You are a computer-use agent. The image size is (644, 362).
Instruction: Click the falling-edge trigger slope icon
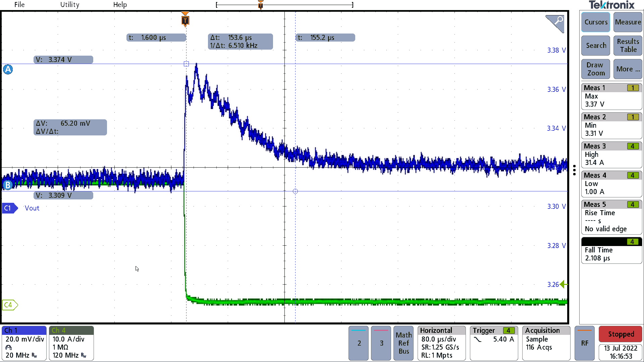coord(478,340)
